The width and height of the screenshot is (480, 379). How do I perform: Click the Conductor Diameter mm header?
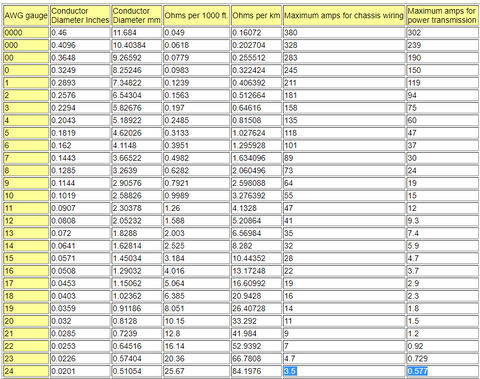137,16
